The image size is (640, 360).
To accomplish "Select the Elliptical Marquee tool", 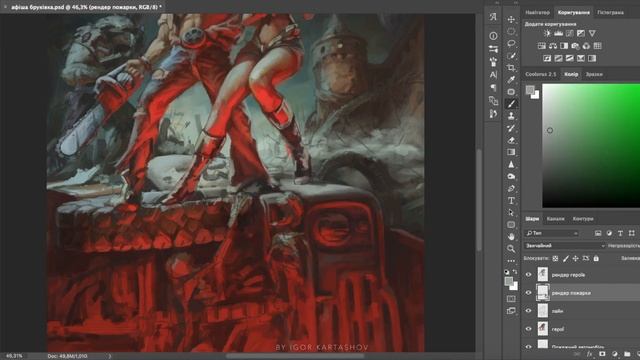I will tap(511, 31).
